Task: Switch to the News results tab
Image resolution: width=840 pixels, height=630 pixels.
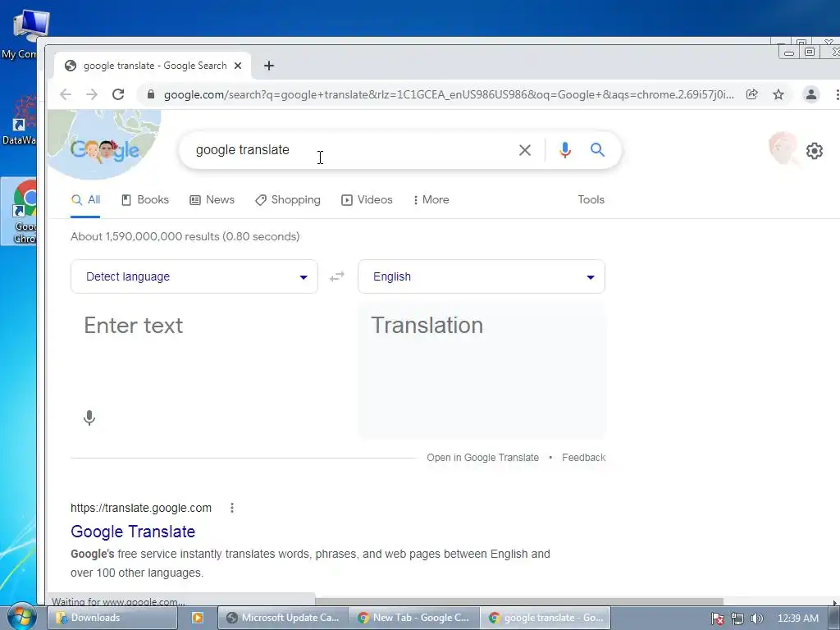Action: (x=212, y=200)
